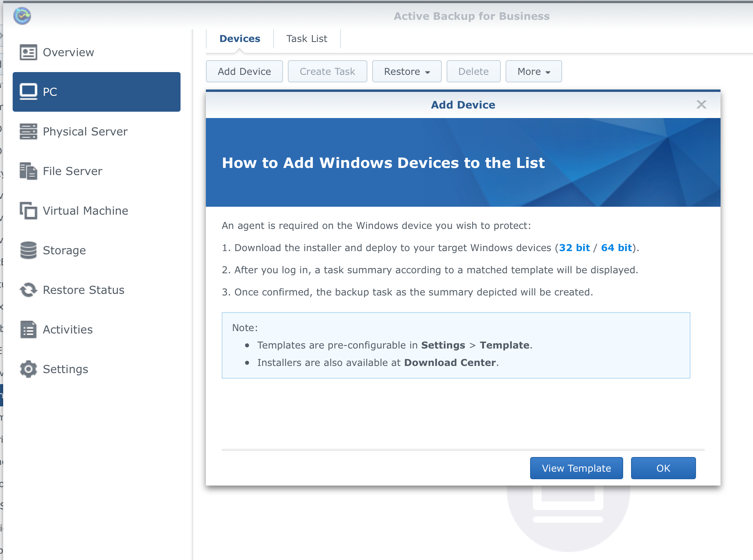Open the Storage page
The height and width of the screenshot is (560, 753).
97,250
